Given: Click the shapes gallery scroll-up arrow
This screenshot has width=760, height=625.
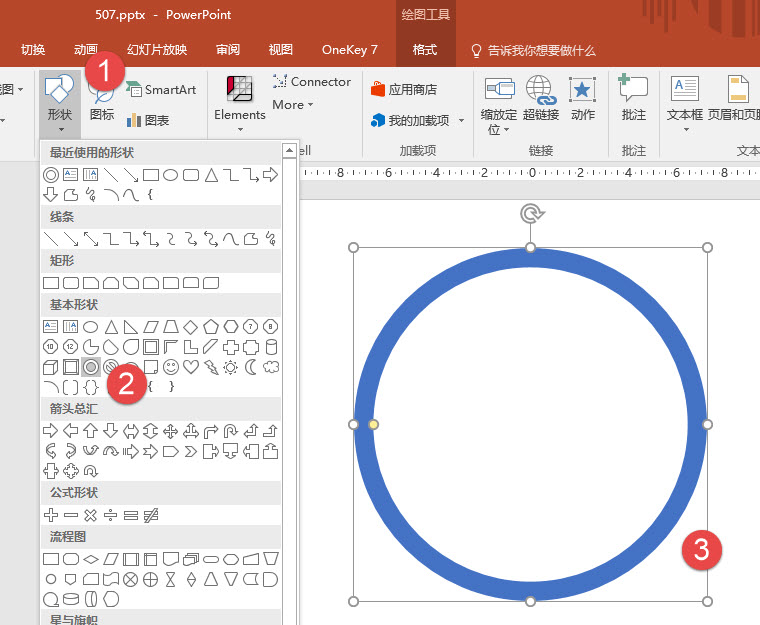Looking at the screenshot, I should tap(289, 150).
